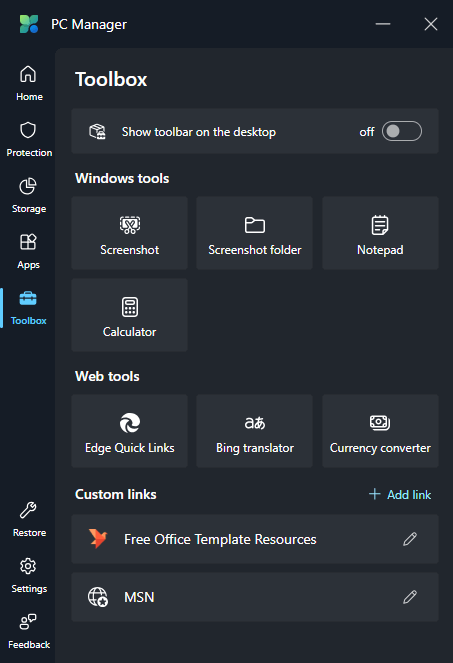Open Edge Quick Links
453x663 pixels.
[129, 431]
